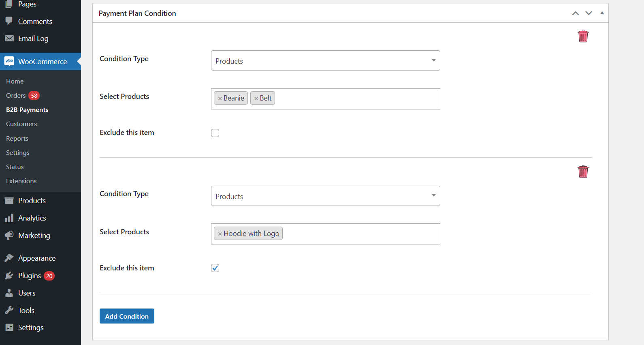Enable Exclude this item for Beanie condition
644x345 pixels.
tap(215, 133)
